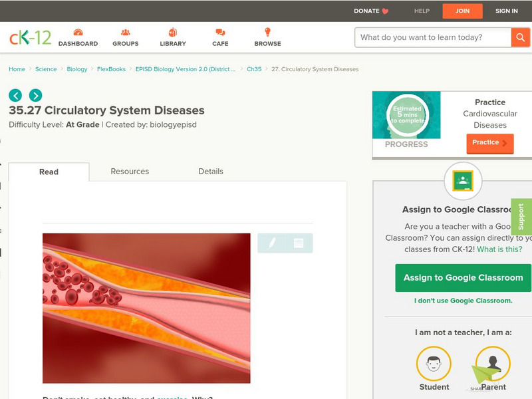Click the Cafe icon in the navigation
This screenshot has width=532, height=399.
pyautogui.click(x=219, y=38)
